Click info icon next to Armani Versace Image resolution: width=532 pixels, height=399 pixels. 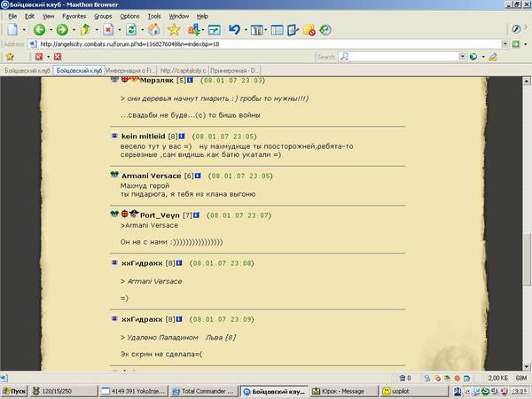pyautogui.click(x=199, y=176)
